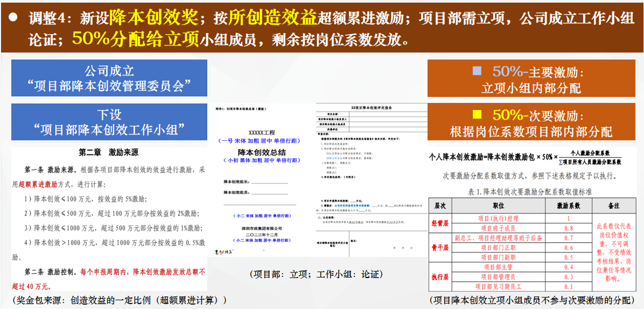Screen dimensions: 644x309
Task: Click the 层次 column header
Action: (x=440, y=205)
